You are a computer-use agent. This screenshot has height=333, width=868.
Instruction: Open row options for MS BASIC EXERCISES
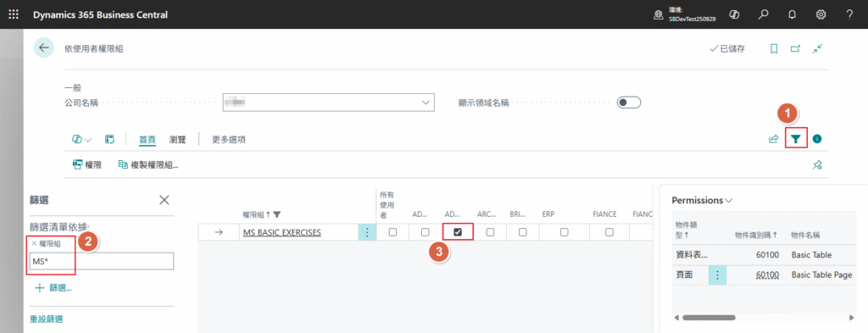coord(367,232)
